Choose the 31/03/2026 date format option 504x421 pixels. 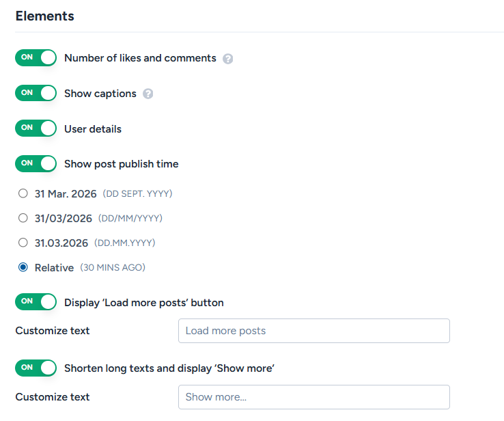coord(23,219)
